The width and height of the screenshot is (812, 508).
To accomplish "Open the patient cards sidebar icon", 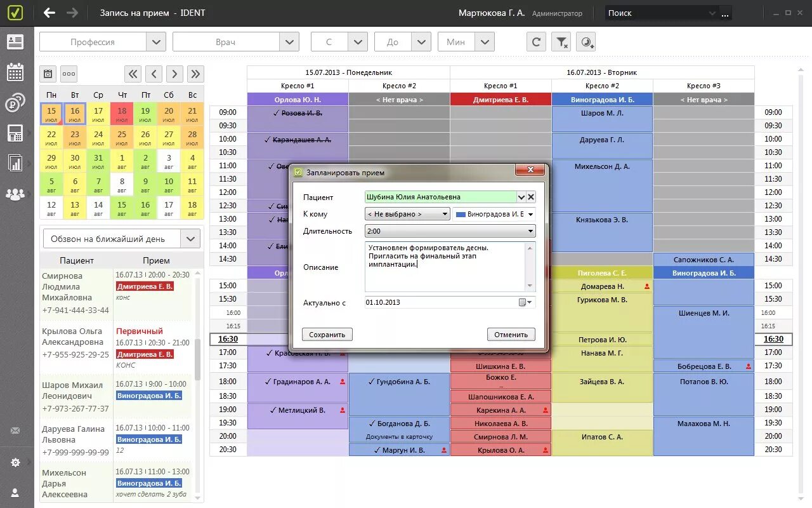I will 15,42.
